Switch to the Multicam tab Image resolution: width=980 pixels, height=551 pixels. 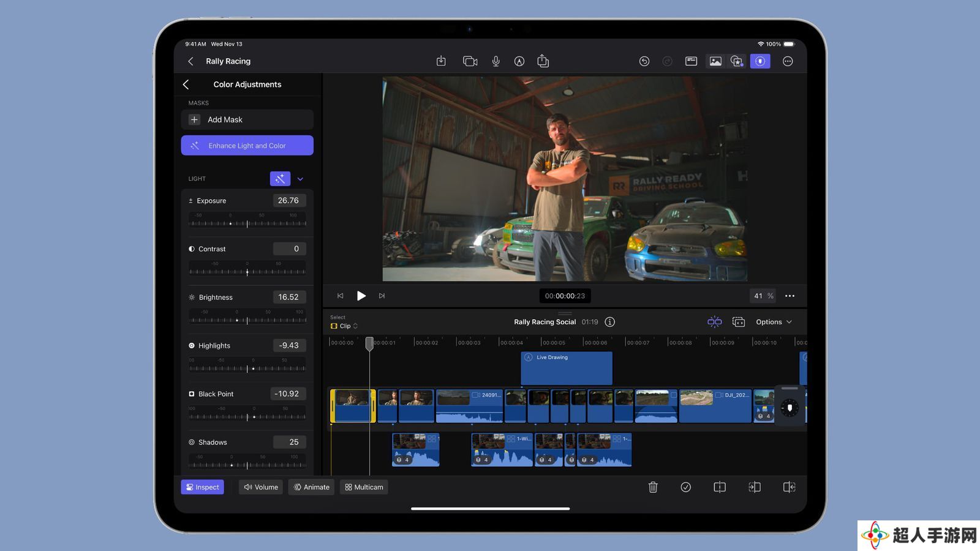[364, 487]
